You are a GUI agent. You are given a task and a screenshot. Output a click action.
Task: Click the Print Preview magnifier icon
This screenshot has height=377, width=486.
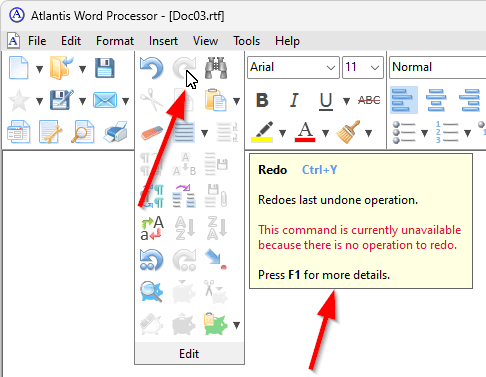point(82,132)
